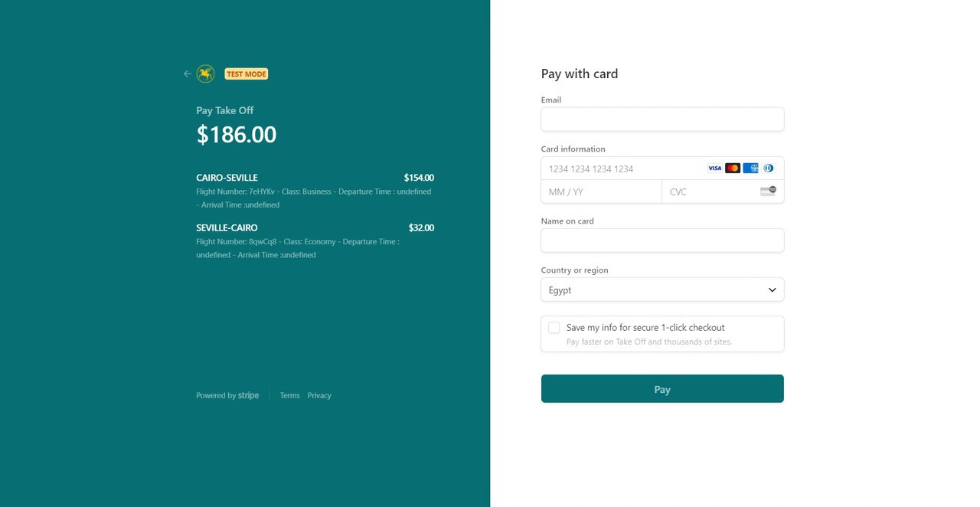
Task: Focus the Name on card field
Action: point(662,240)
